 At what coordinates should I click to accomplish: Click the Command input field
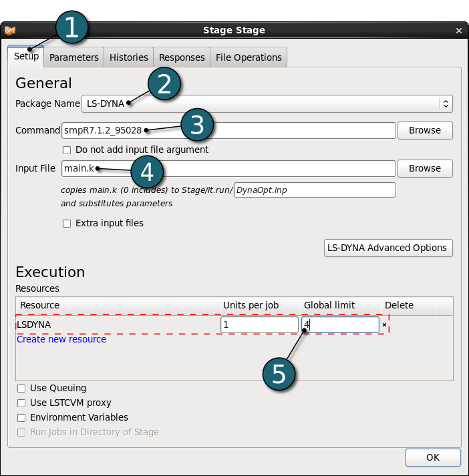pos(228,131)
